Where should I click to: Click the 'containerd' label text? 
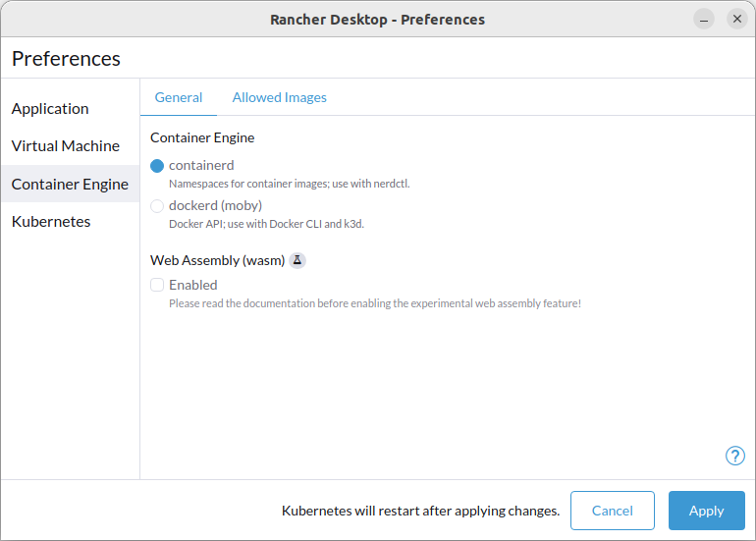[201, 165]
